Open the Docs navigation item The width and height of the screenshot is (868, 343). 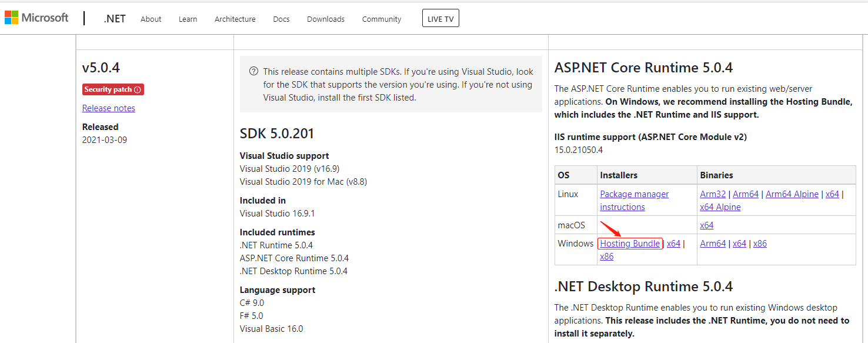281,19
